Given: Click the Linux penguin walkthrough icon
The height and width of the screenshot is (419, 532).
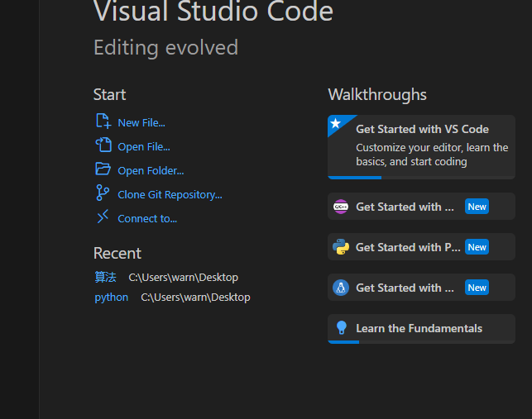Looking at the screenshot, I should (x=341, y=288).
